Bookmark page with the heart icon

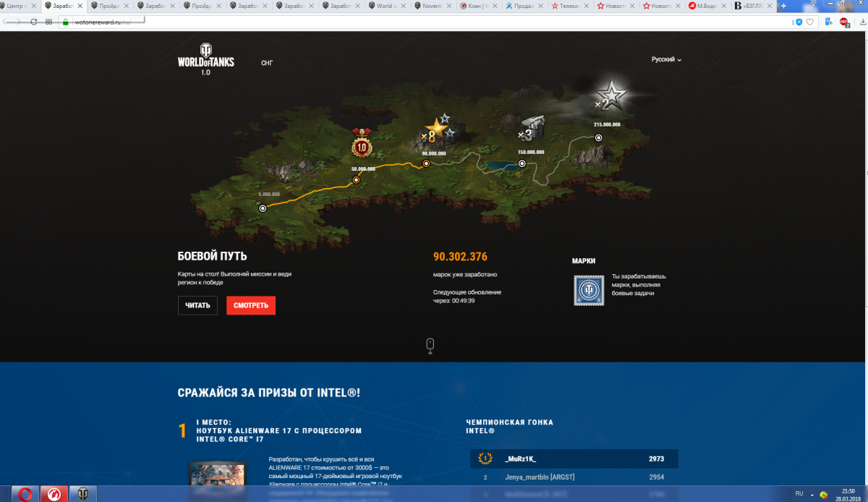809,22
